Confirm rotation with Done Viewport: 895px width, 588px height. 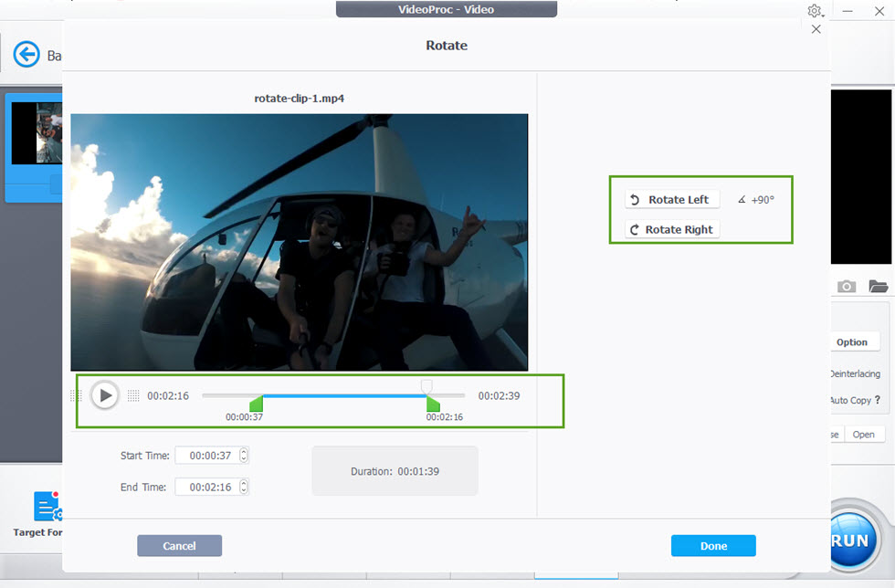click(x=713, y=546)
